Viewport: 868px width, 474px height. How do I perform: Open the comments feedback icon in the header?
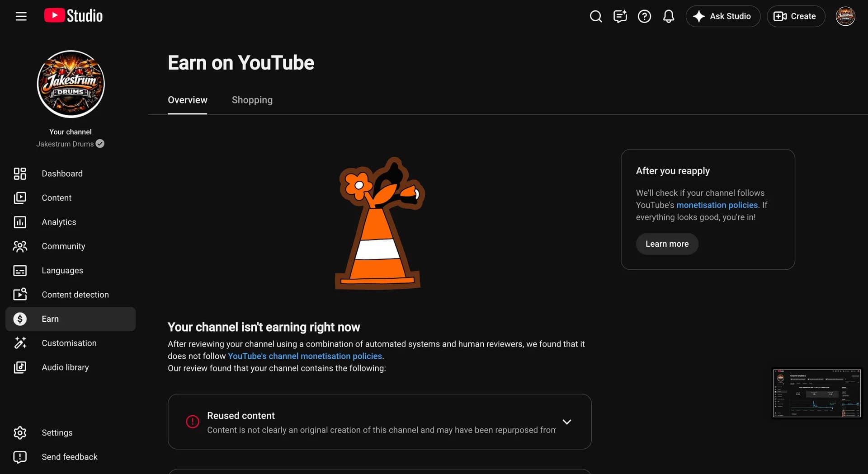[x=620, y=16]
